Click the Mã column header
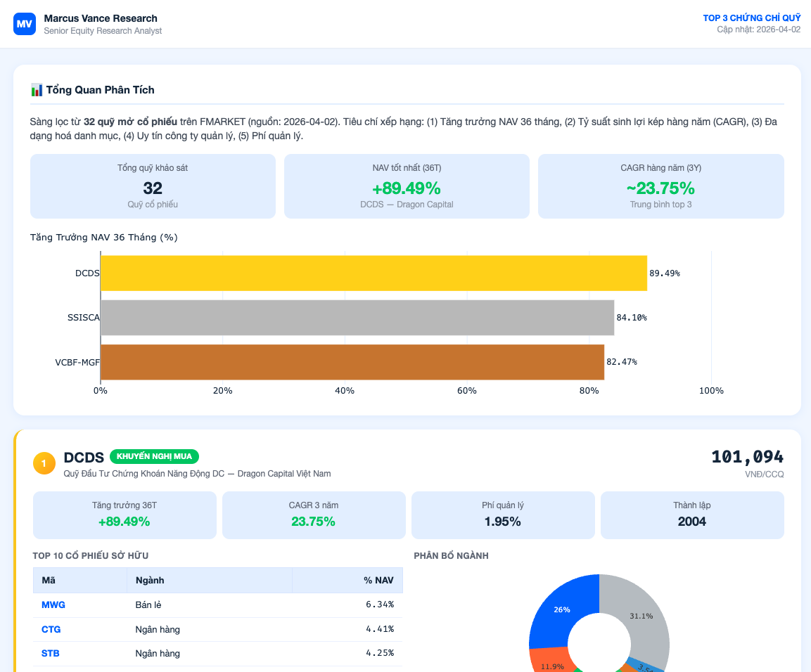This screenshot has width=811, height=672. (49, 580)
